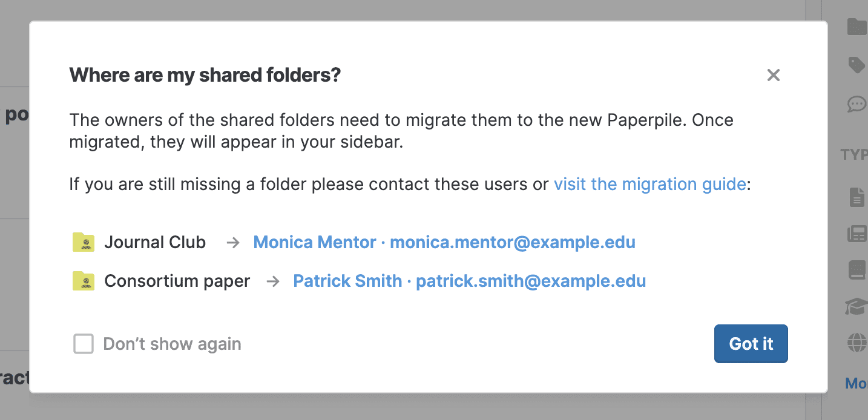Image resolution: width=868 pixels, height=420 pixels.
Task: Open the comments speech bubble icon
Action: (856, 104)
